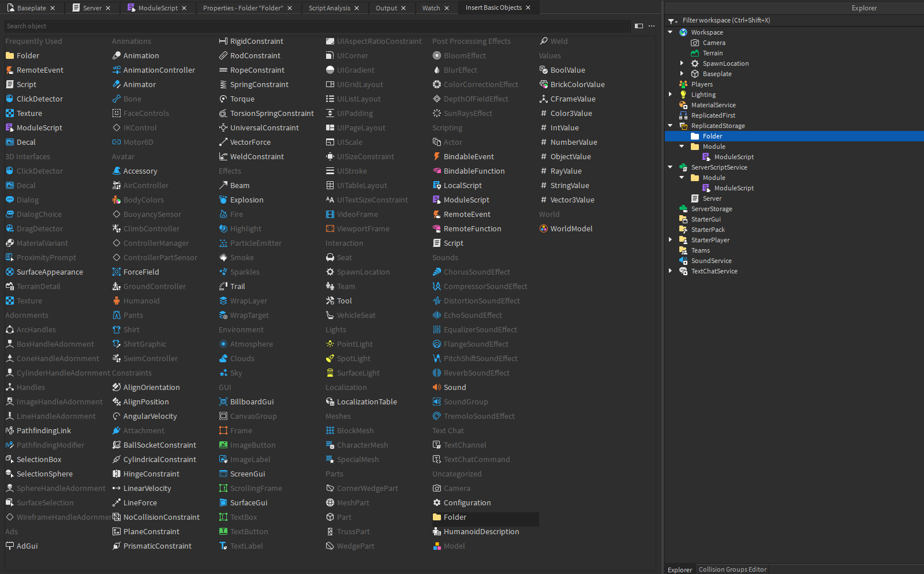The height and width of the screenshot is (574, 924).
Task: Click the Accessory icon
Action: (117, 171)
